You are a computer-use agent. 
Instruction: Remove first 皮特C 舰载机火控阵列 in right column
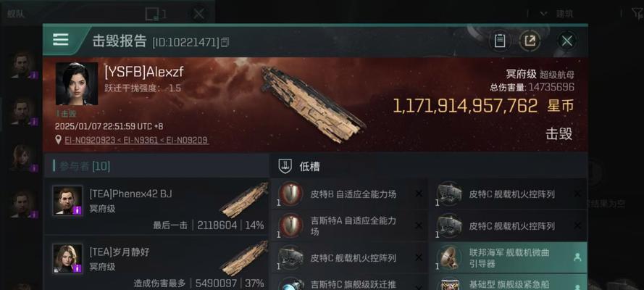577,194
